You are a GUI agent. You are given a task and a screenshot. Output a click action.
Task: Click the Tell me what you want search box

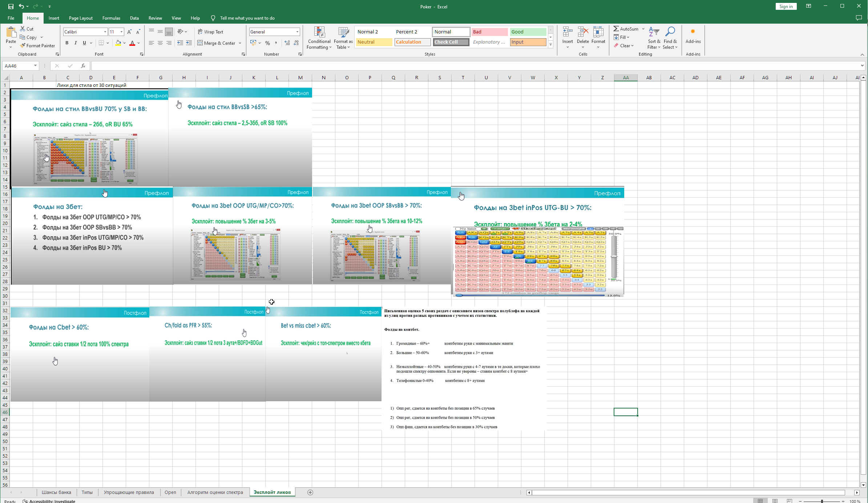247,18
